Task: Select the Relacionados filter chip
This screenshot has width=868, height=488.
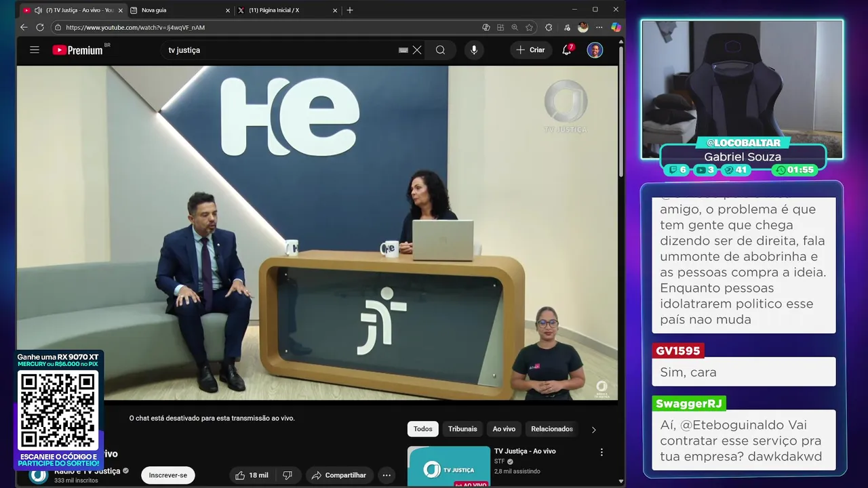Action: tap(552, 429)
